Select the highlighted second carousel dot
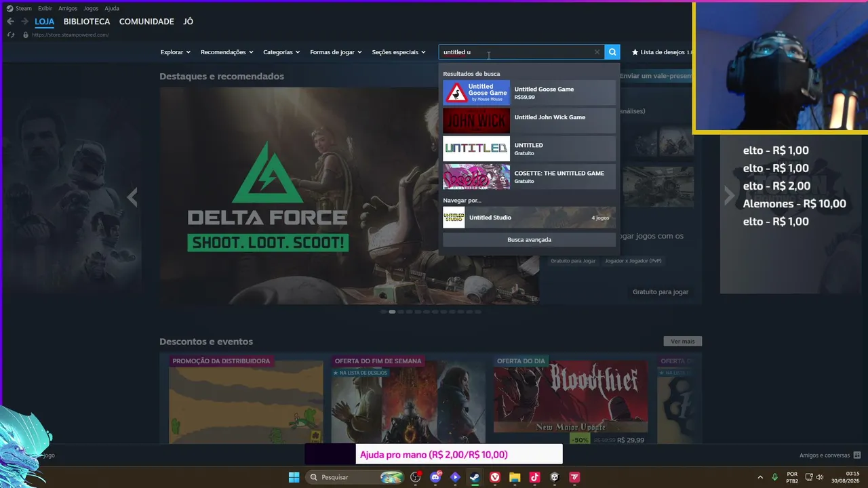The image size is (868, 488). click(x=392, y=312)
